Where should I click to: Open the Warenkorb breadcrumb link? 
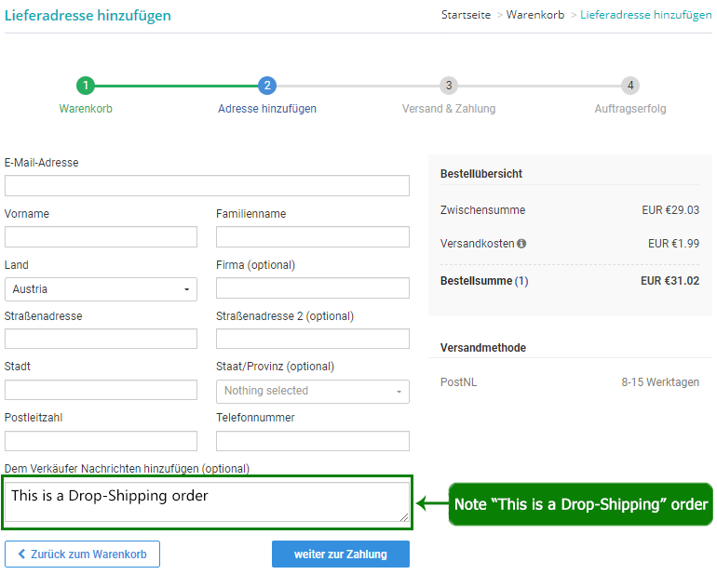[x=534, y=16]
